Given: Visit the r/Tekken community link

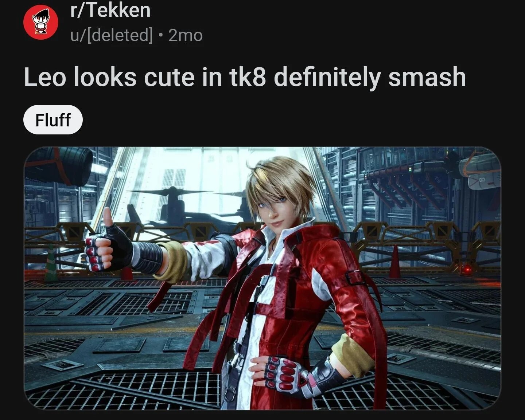Looking at the screenshot, I should click(x=110, y=10).
